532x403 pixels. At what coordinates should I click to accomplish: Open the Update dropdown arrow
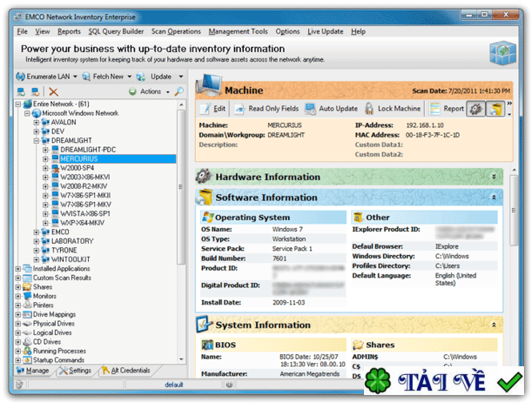point(181,77)
